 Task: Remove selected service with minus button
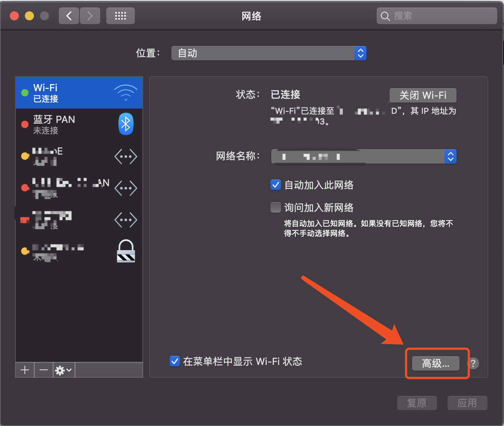[44, 370]
